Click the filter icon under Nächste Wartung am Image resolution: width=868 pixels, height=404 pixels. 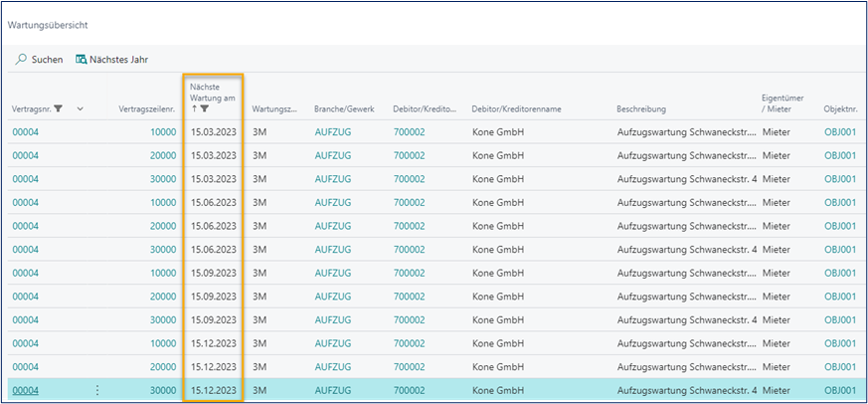tap(204, 109)
